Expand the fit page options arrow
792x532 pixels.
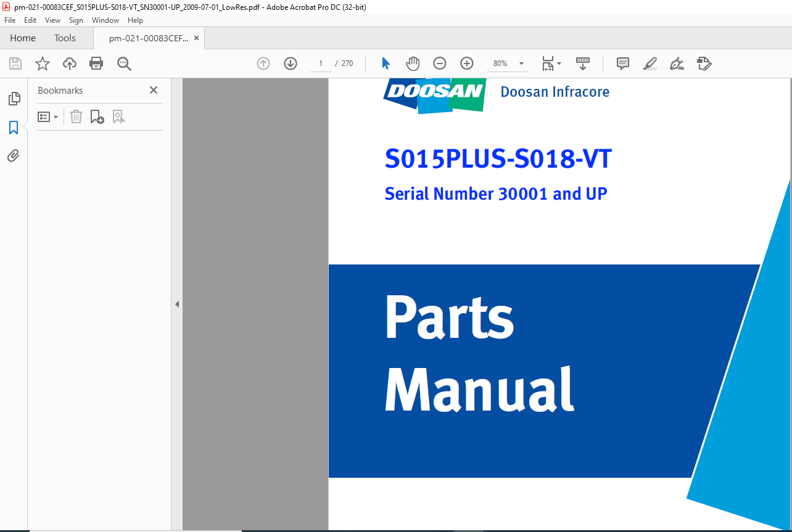(559, 63)
